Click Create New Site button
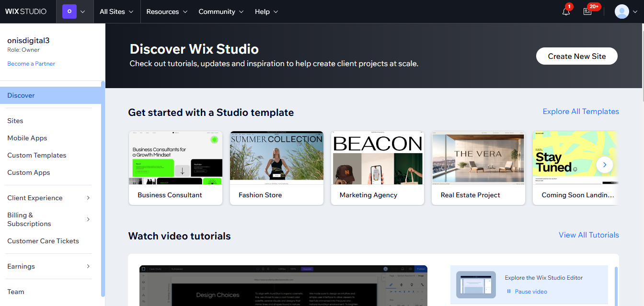644x306 pixels. (x=577, y=56)
